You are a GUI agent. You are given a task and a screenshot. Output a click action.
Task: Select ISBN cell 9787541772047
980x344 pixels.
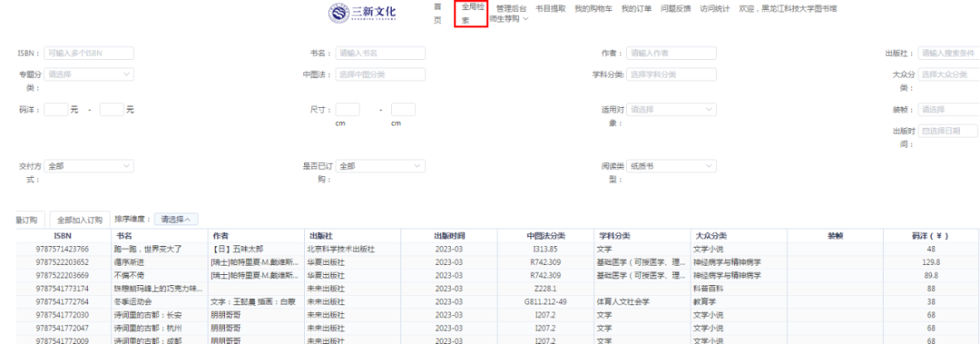63,328
